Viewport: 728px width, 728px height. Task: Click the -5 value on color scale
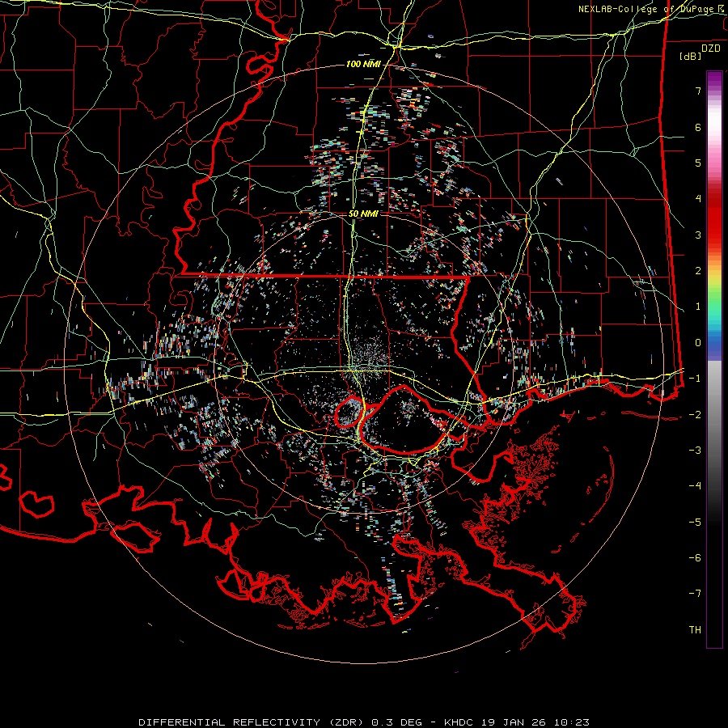pyautogui.click(x=695, y=523)
